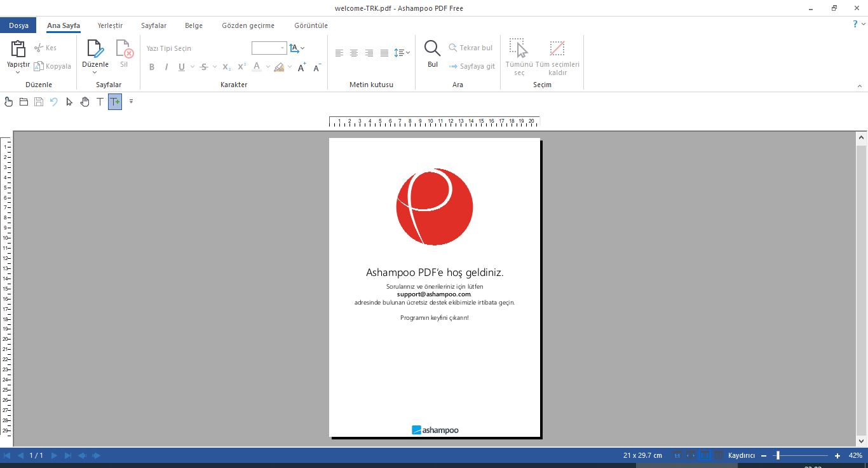The image size is (868, 468).
Task: Select the arrow pointer tool
Action: (x=69, y=102)
